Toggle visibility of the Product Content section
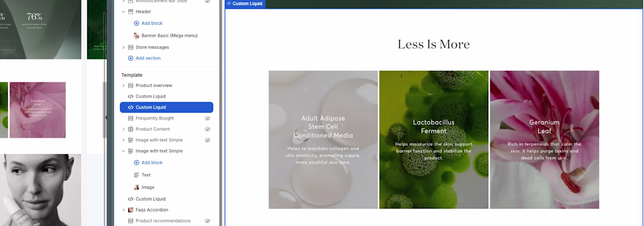Image resolution: width=644 pixels, height=226 pixels. (207, 129)
